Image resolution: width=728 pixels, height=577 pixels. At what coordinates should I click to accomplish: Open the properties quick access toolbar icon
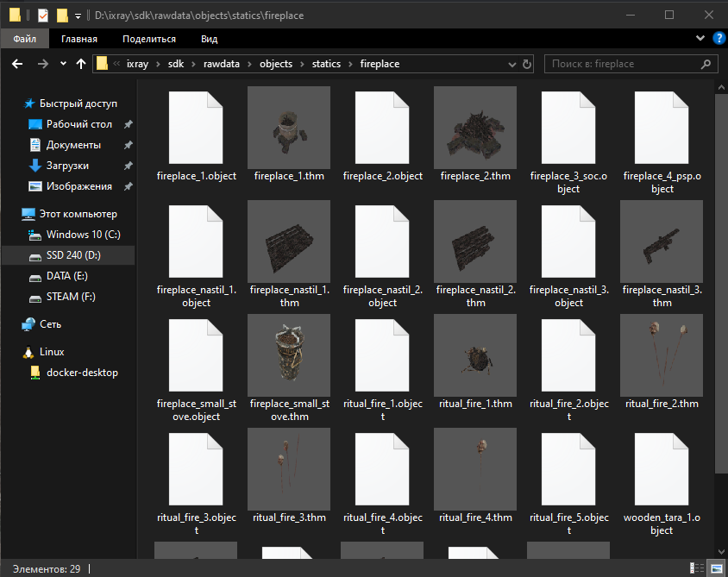pos(43,16)
